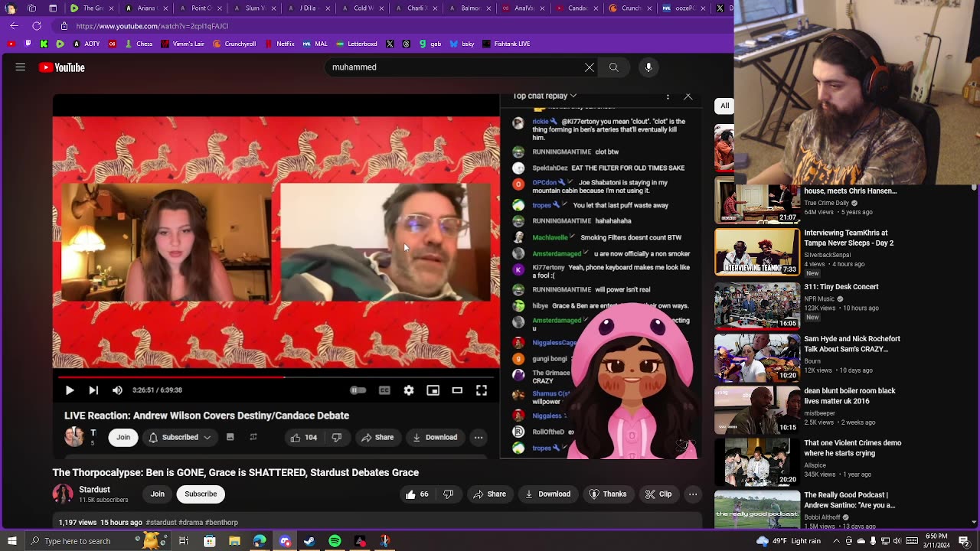Viewport: 980px width, 551px height.
Task: Mute the inner video player volume
Action: click(x=117, y=390)
